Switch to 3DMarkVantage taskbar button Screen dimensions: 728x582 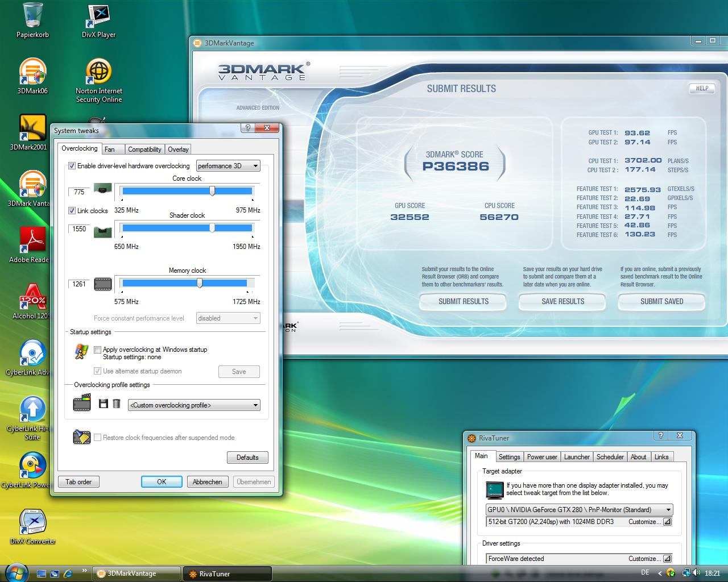click(x=137, y=573)
